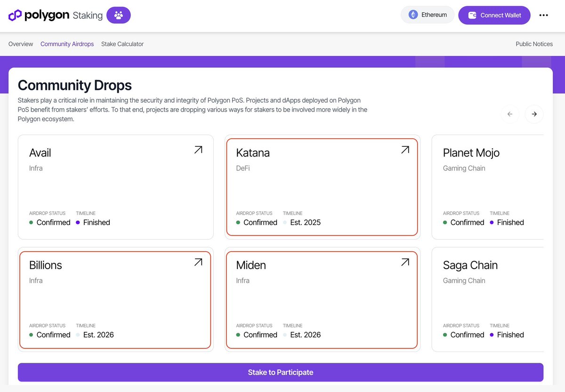The image size is (565, 392).
Task: Open the Avail card external-link arrow
Action: pyautogui.click(x=198, y=150)
